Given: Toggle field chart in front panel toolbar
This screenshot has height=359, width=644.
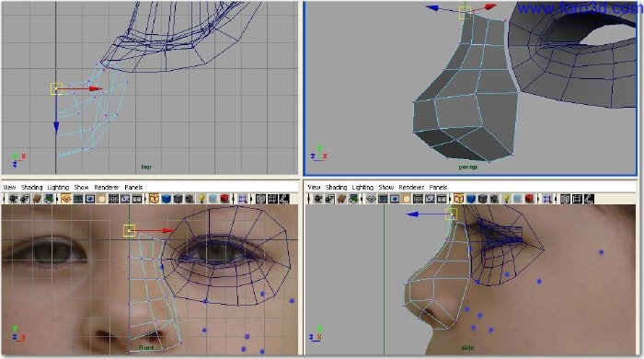Looking at the screenshot, I should pos(113,199).
